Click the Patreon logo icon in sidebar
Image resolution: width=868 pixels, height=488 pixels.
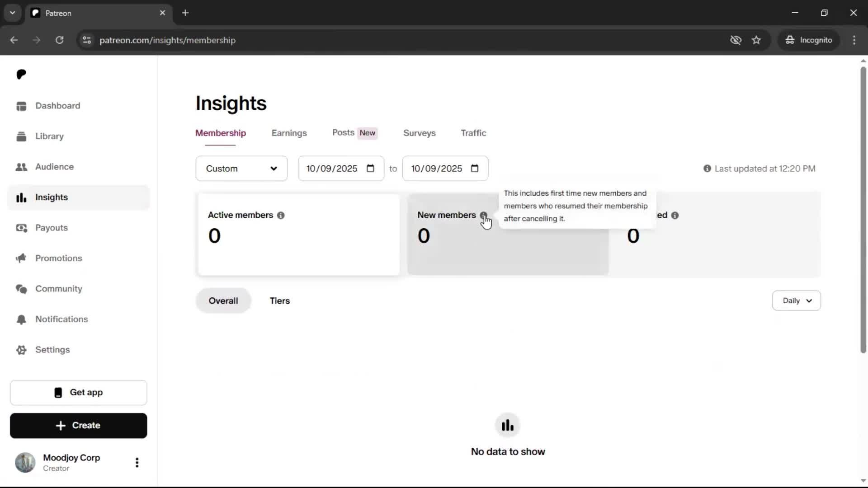[x=21, y=74]
